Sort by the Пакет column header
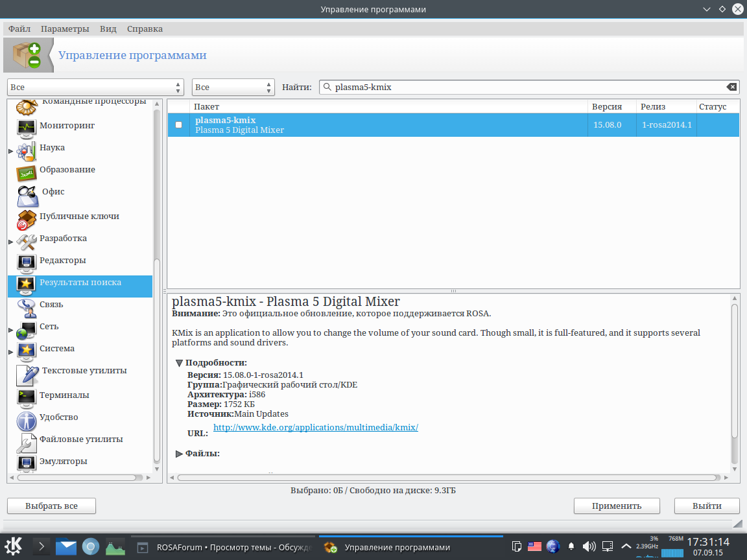Viewport: 747px width, 560px height. click(x=389, y=107)
